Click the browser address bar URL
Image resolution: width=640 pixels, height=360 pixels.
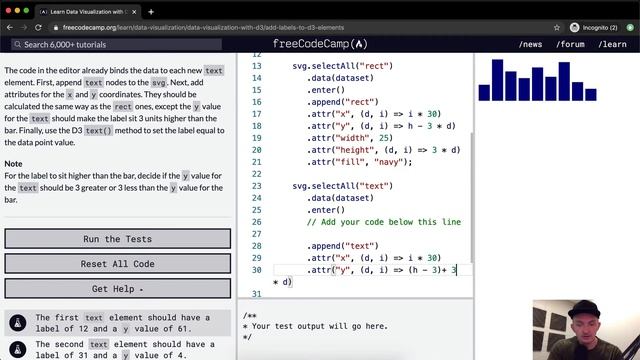tap(203, 27)
